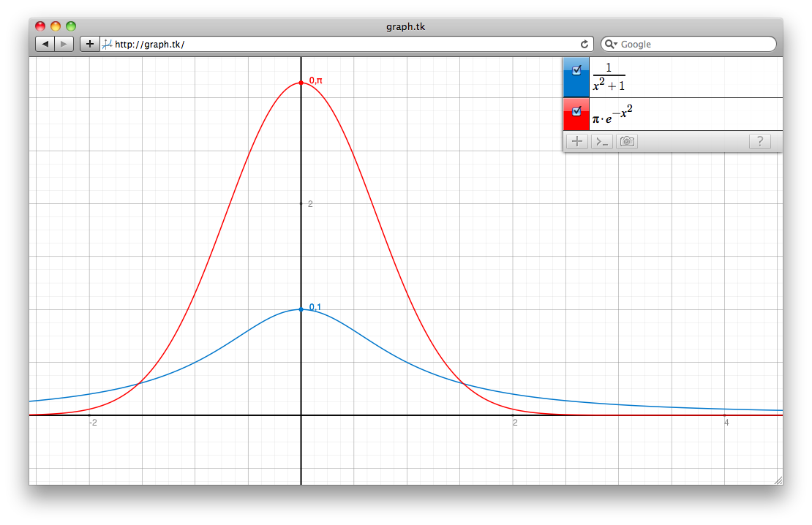Add a new function with the panel plus button
Image resolution: width=812 pixels, height=525 pixels.
click(577, 141)
